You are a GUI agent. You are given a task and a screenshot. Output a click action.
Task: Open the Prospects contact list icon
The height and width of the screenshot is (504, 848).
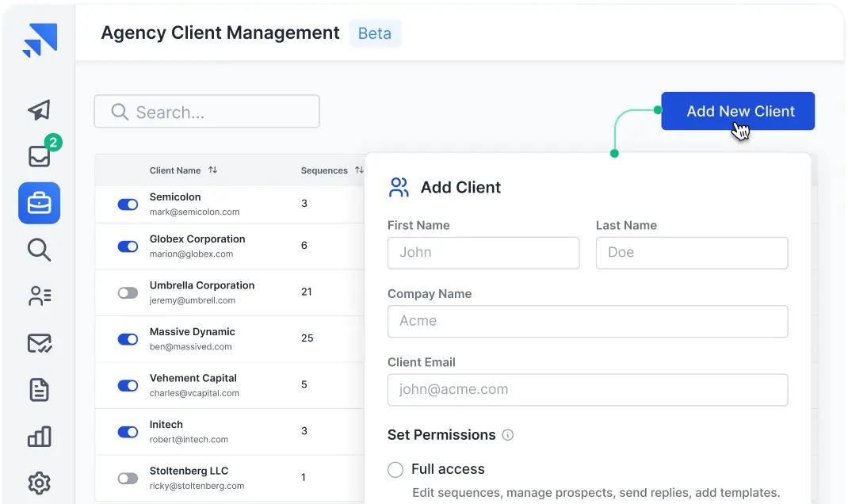(x=39, y=296)
